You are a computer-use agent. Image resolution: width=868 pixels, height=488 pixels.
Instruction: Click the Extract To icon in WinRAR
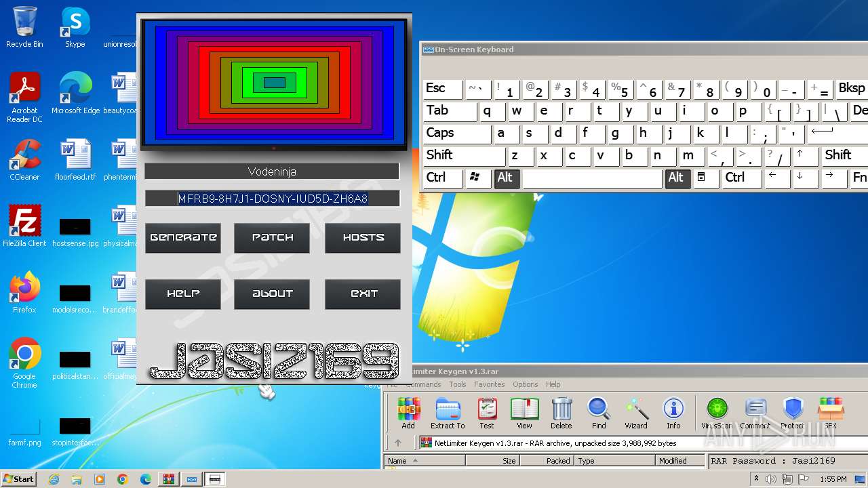[x=448, y=413]
